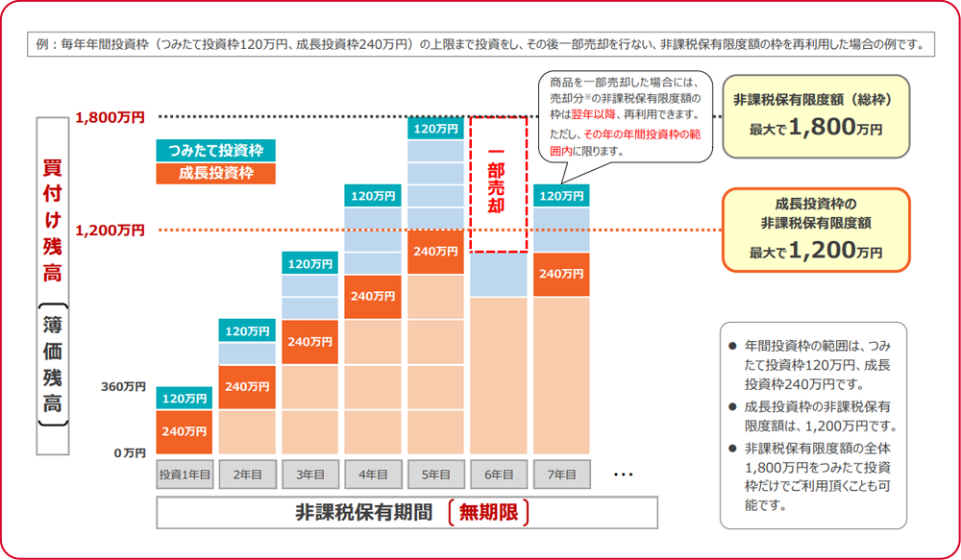Click the example description text at top
This screenshot has width=961, height=560.
pos(480,44)
